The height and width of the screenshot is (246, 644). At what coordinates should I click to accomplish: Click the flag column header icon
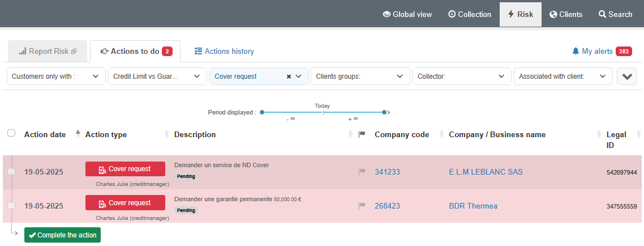tap(362, 134)
